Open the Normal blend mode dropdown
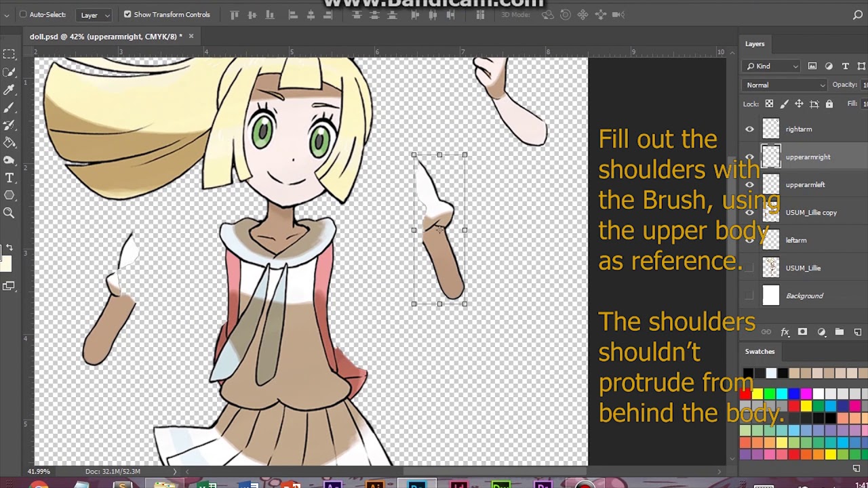868x488 pixels. 785,85
